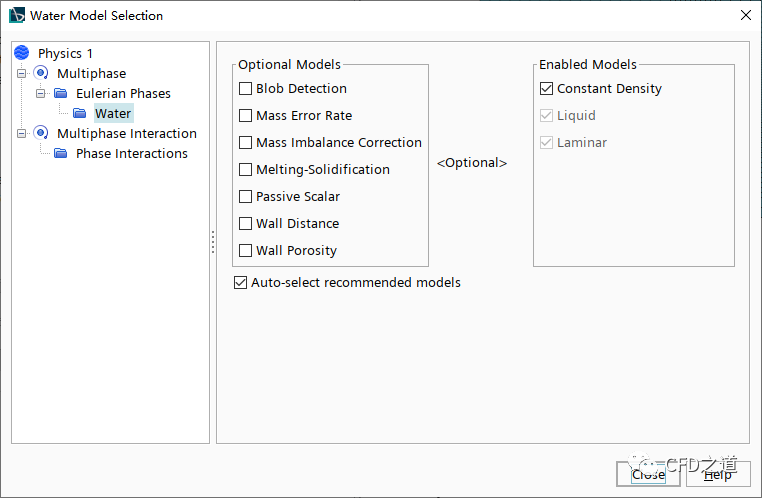Click the Physics 1 continuum icon
Image resolution: width=762 pixels, height=498 pixels.
tap(22, 53)
